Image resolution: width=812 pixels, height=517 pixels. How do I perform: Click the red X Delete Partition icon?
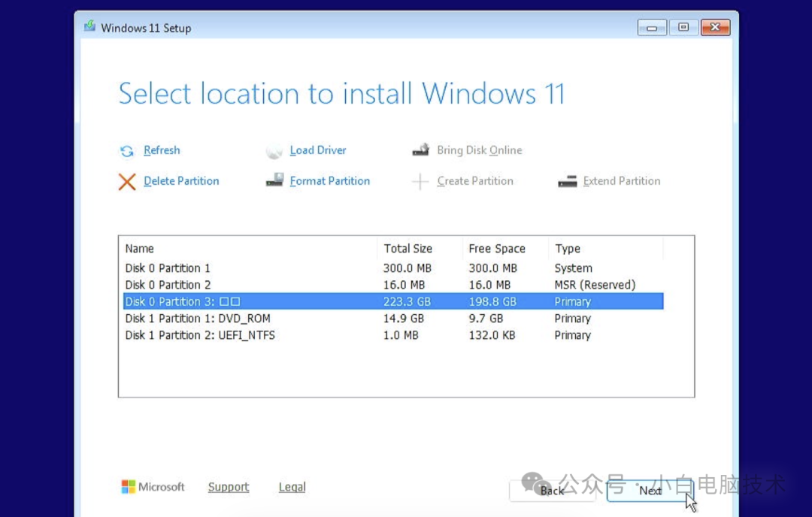pos(127,182)
